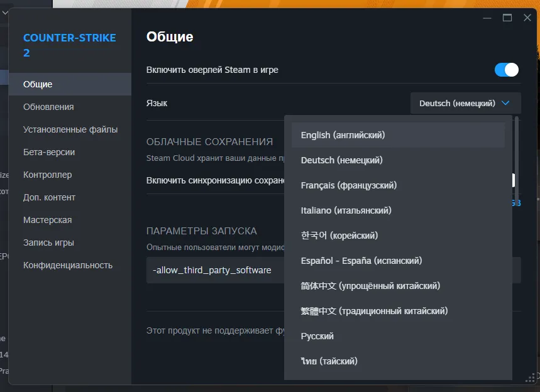Switch to the Обновления tab
540x392 pixels.
(70, 107)
